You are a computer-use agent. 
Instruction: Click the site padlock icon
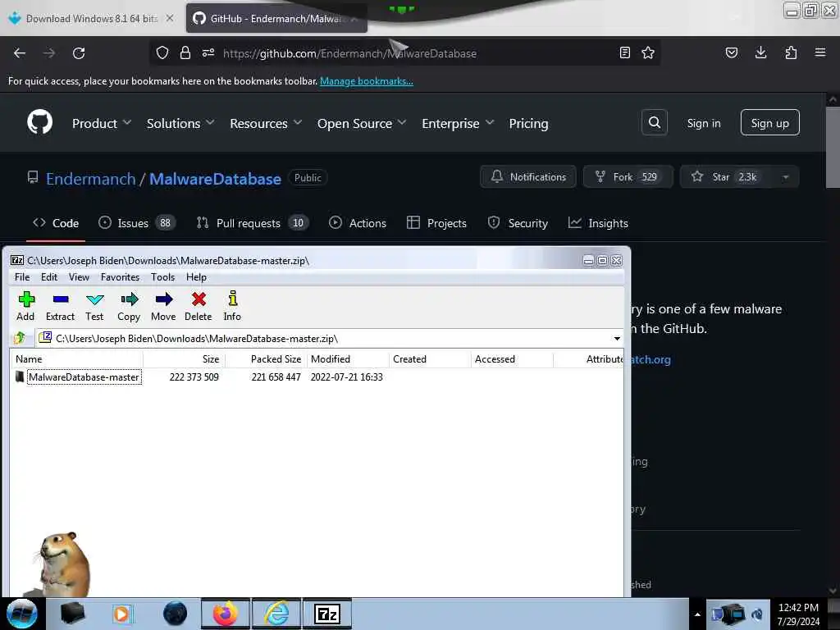185,52
